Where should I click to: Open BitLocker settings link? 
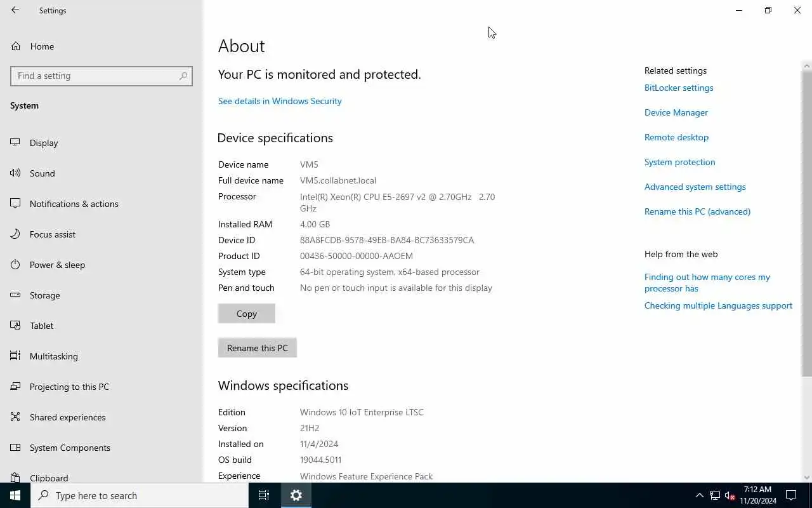pyautogui.click(x=679, y=88)
